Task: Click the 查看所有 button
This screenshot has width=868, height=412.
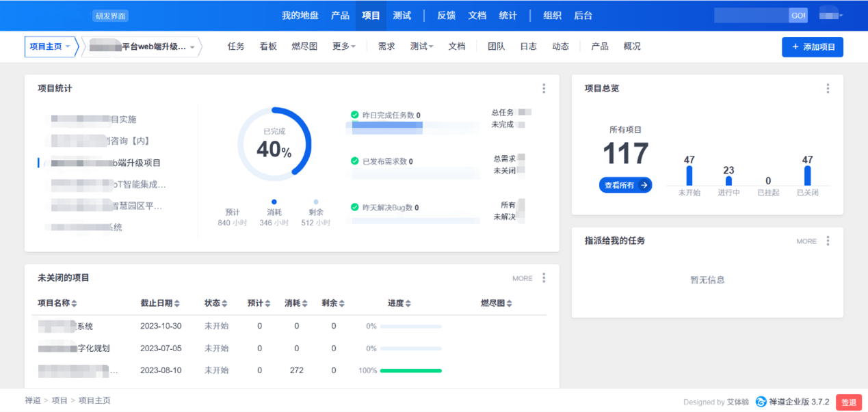Action: pos(625,185)
